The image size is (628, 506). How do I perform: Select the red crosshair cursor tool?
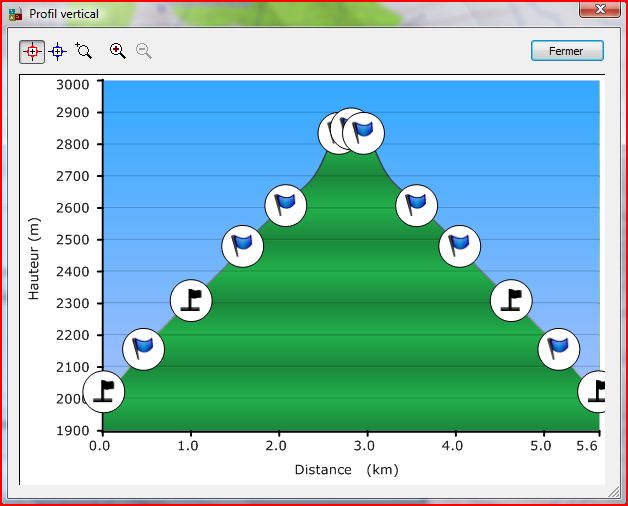pos(32,51)
